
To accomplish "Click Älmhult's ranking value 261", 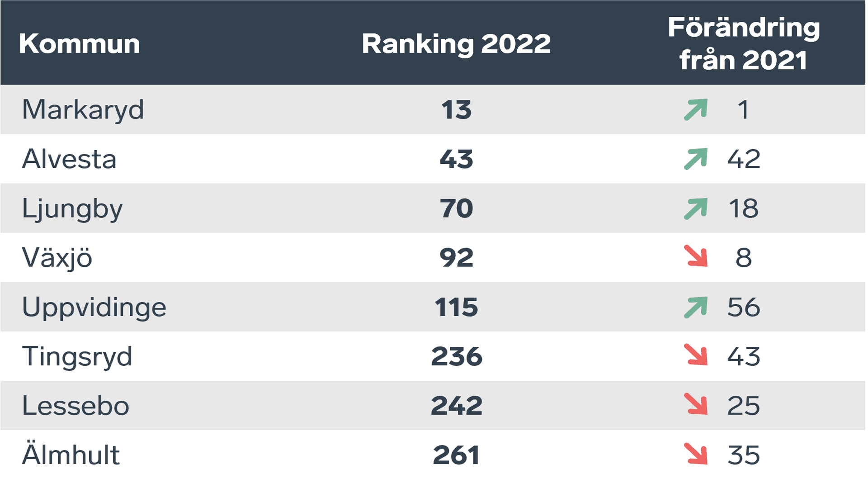I will (x=457, y=455).
